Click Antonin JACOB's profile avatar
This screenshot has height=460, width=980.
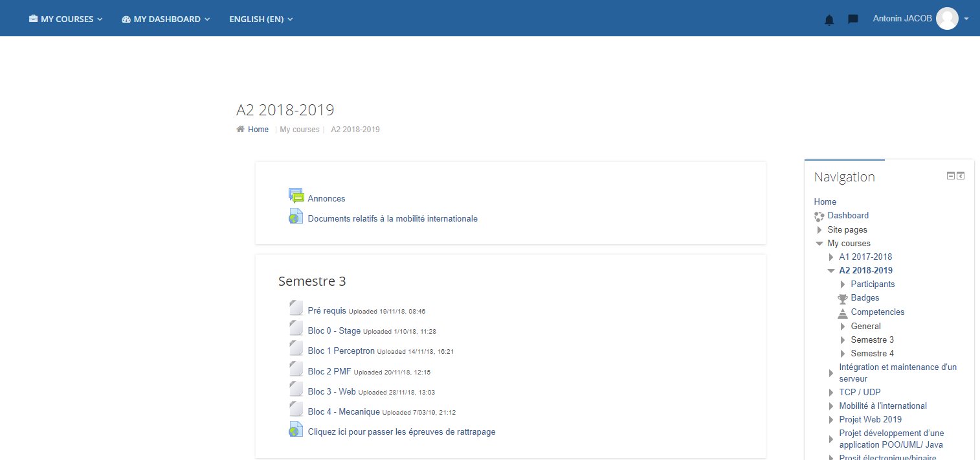pyautogui.click(x=947, y=18)
